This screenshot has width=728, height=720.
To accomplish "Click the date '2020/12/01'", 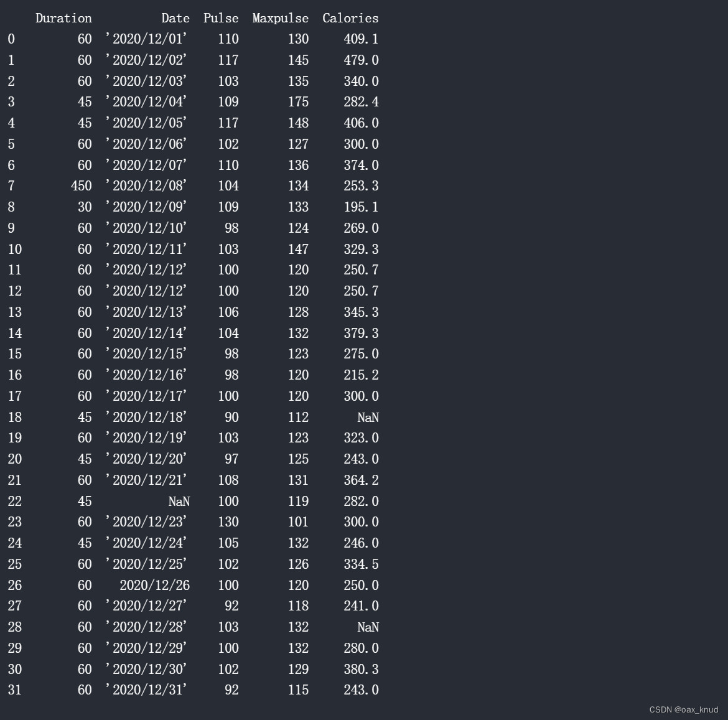I will tap(146, 39).
